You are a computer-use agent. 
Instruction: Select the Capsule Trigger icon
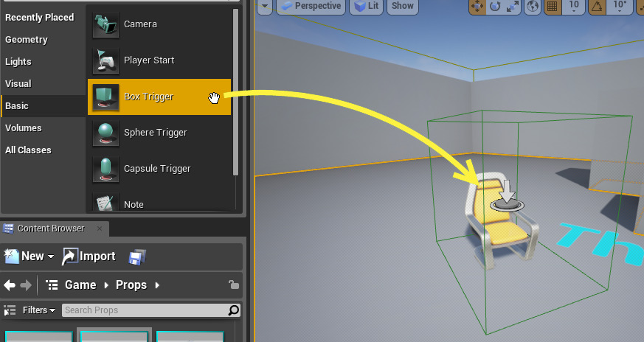[x=105, y=169]
